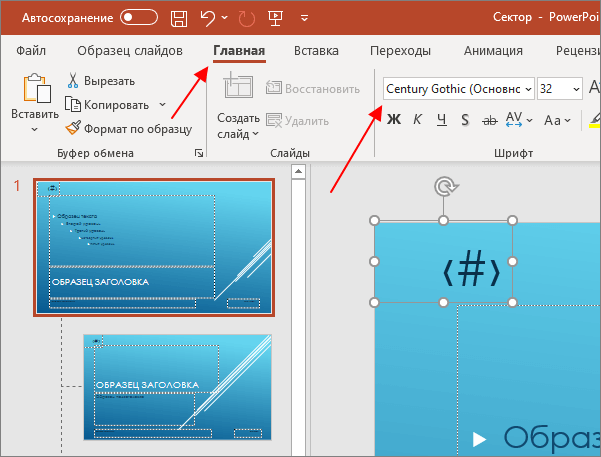Toggle italic К formatting

click(417, 120)
